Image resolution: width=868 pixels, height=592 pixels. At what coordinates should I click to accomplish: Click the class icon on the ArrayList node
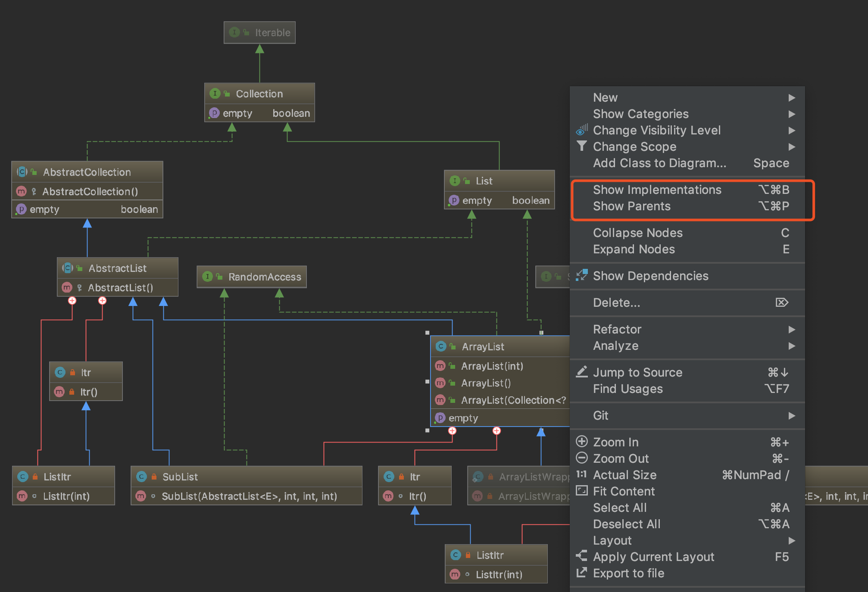441,346
